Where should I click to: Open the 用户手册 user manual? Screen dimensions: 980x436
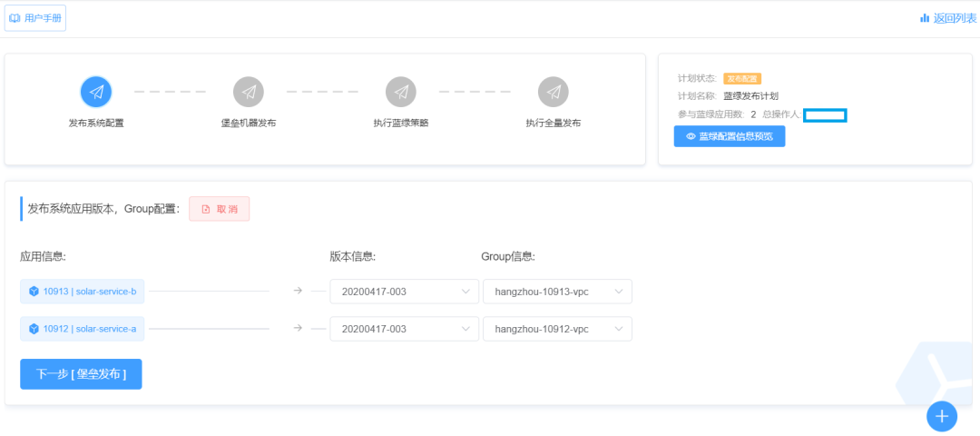tap(35, 18)
